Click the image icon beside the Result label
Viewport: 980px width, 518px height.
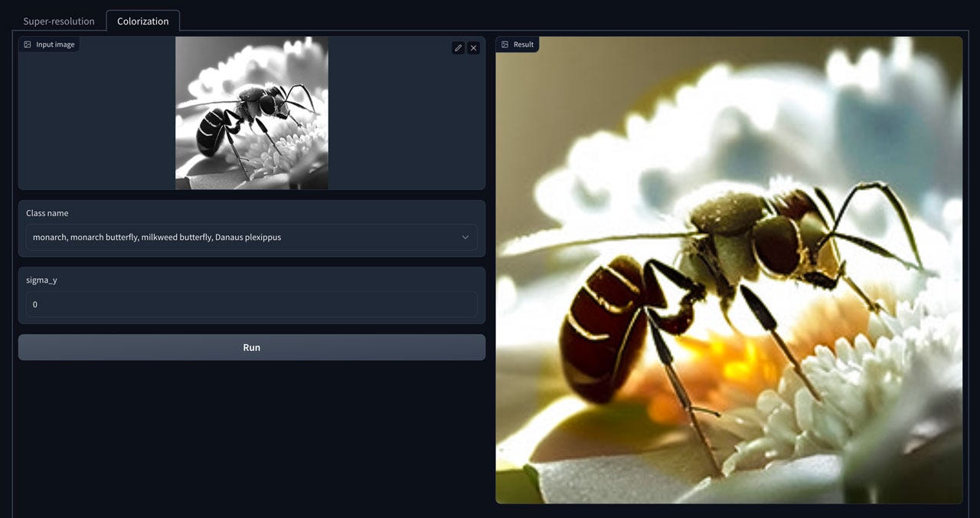[x=503, y=44]
